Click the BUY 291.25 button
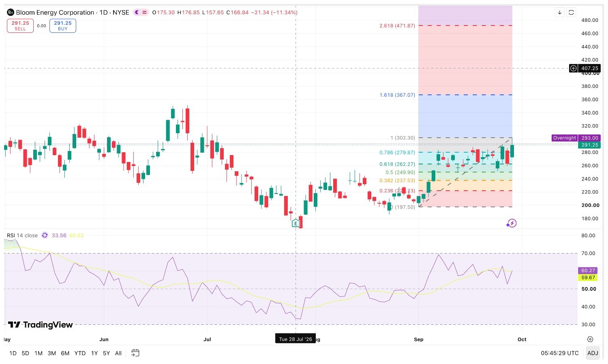The image size is (608, 364). point(63,26)
